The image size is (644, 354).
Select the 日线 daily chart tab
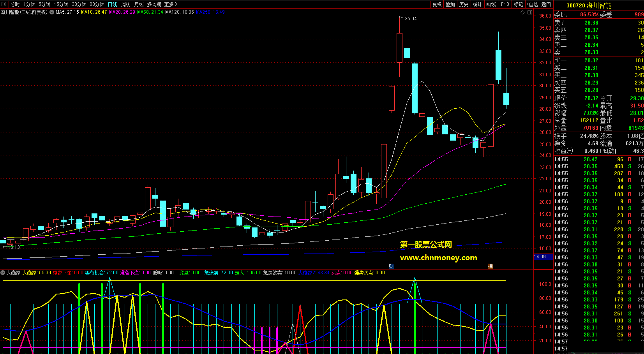(113, 4)
